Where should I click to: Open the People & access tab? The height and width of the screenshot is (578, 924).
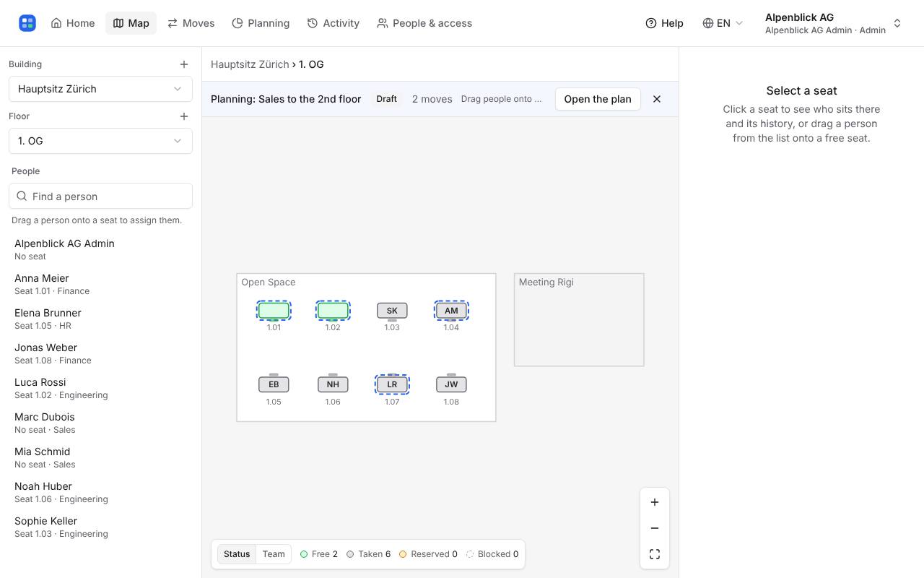tap(424, 23)
